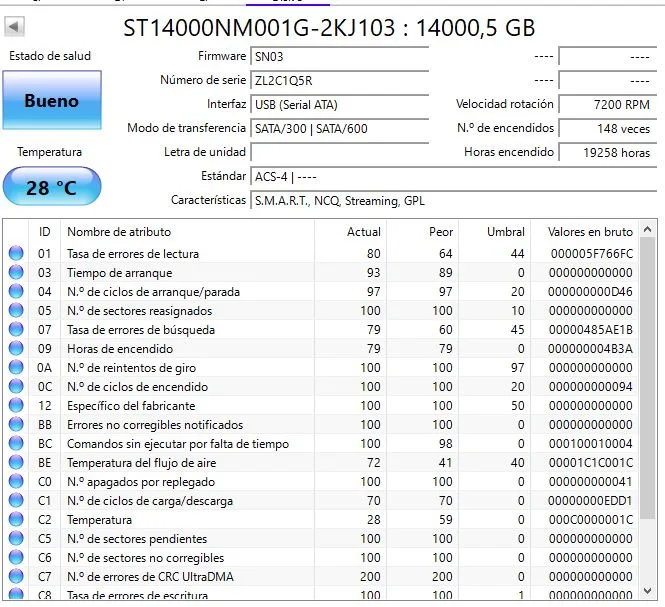
Task: Click the rotation speed field 7200 RPM
Action: [607, 104]
